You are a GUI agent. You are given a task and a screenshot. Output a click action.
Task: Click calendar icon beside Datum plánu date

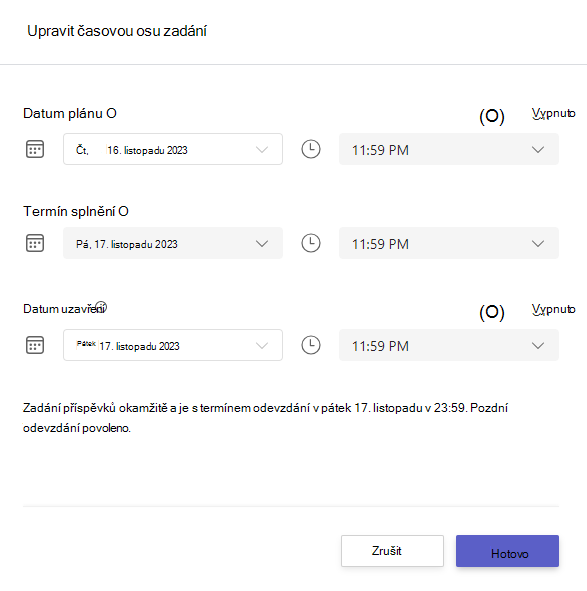point(35,149)
